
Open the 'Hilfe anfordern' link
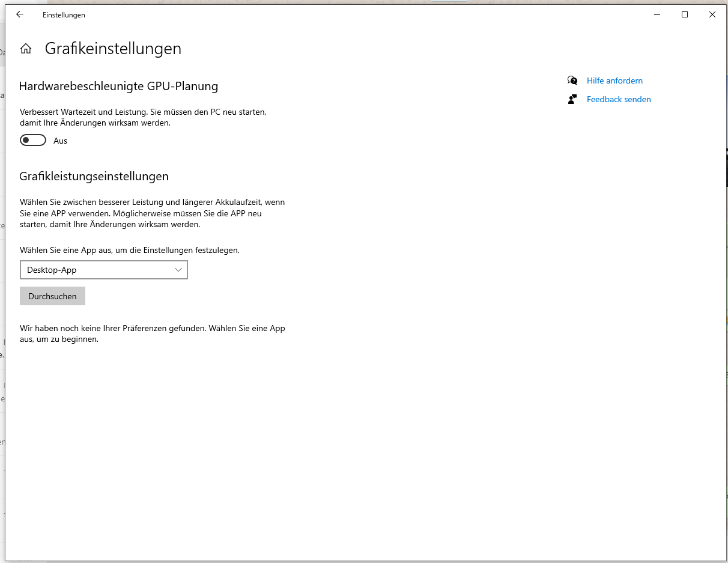pos(614,81)
